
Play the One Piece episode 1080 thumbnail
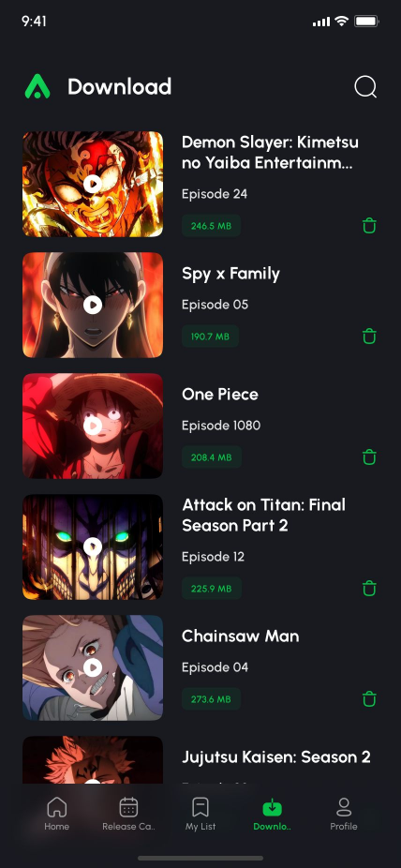(x=93, y=426)
